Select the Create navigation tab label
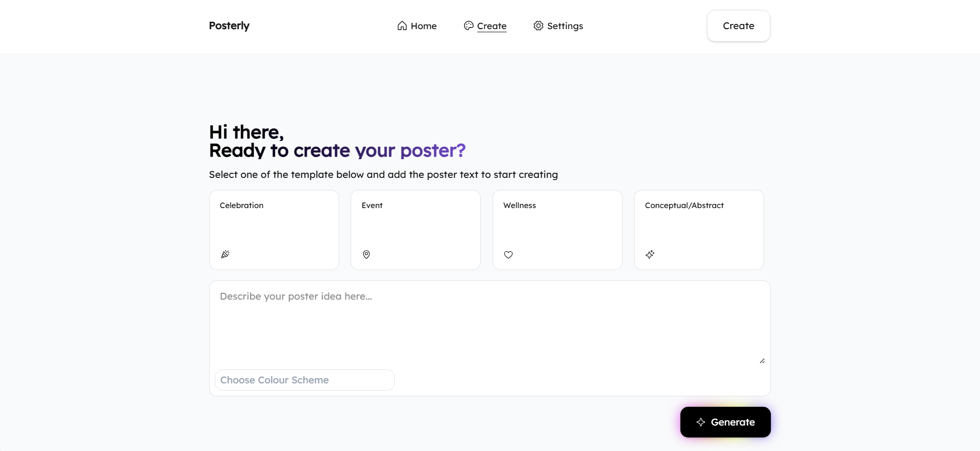 pyautogui.click(x=492, y=26)
